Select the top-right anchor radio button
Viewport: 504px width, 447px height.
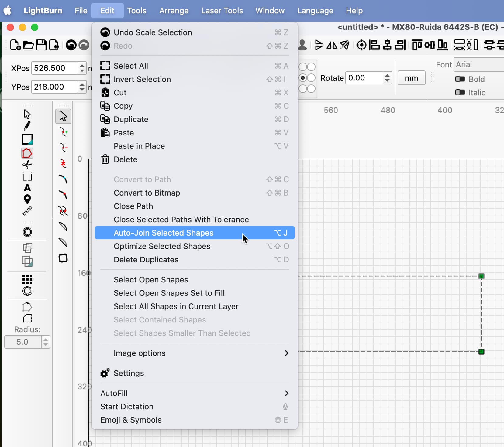click(x=311, y=67)
